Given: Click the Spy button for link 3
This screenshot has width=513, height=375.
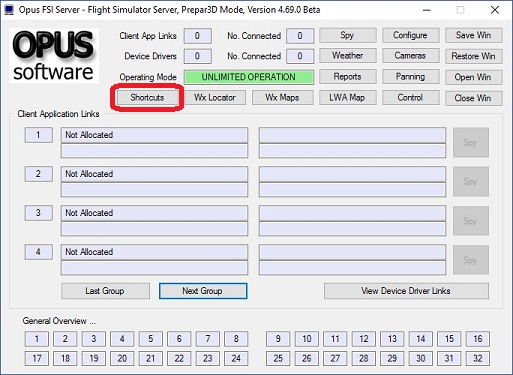Looking at the screenshot, I should click(471, 221).
